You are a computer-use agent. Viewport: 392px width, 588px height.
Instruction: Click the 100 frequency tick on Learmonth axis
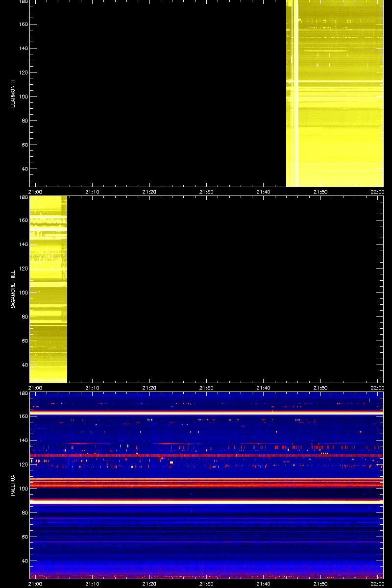pos(24,97)
